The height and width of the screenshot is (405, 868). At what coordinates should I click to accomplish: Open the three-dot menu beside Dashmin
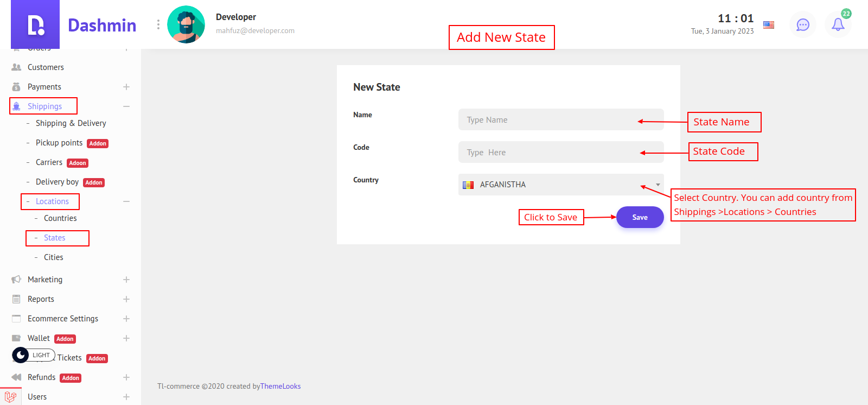pyautogui.click(x=158, y=24)
